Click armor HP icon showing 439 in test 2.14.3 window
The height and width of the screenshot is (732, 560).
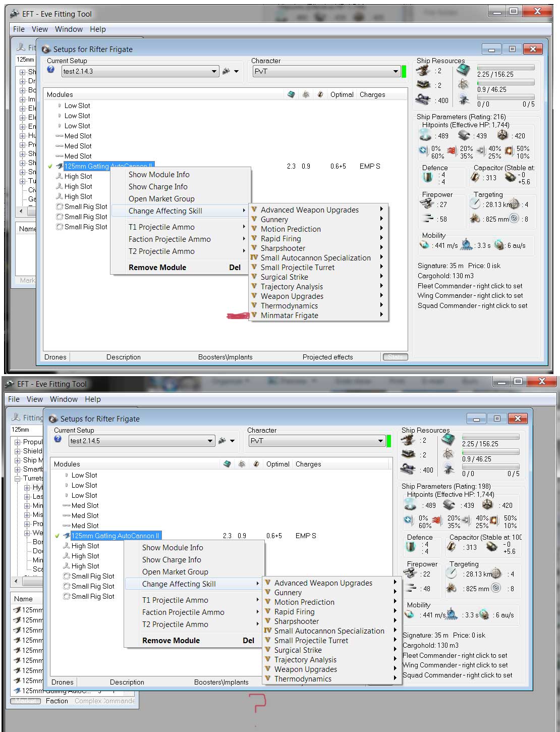point(464,135)
